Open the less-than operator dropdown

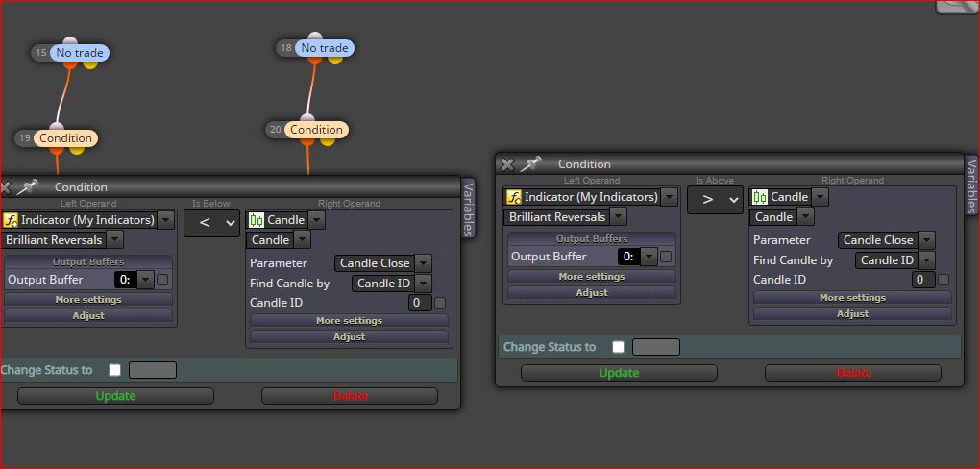[212, 223]
